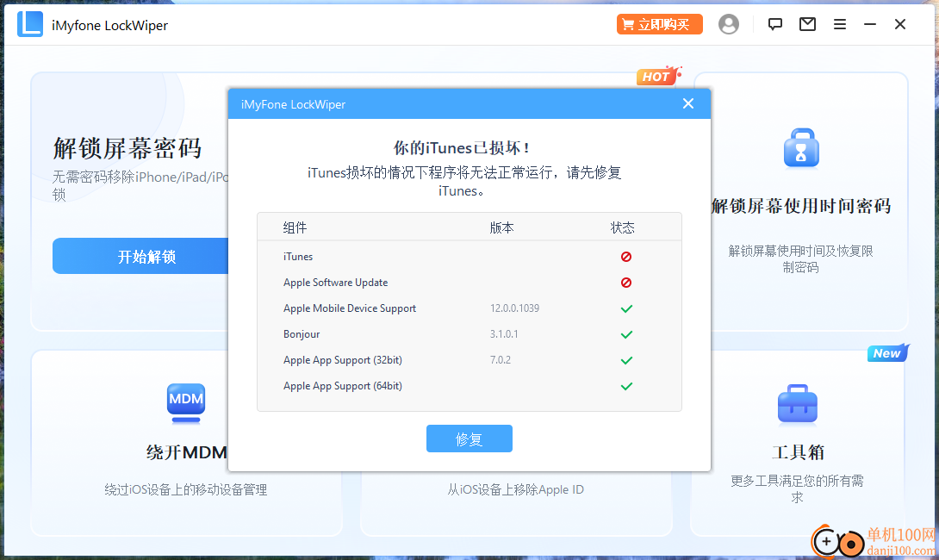Image resolution: width=939 pixels, height=560 pixels.
Task: Close the LockWiper main window
Action: coord(900,24)
